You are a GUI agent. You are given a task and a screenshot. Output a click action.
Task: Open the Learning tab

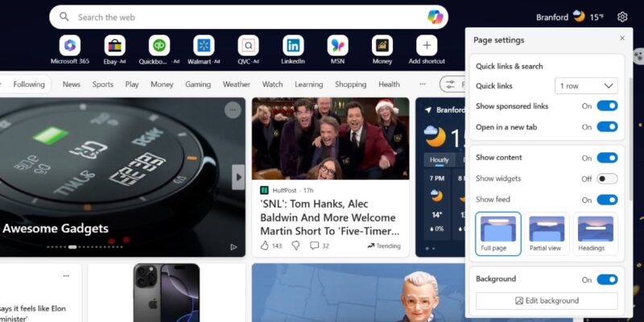pyautogui.click(x=309, y=85)
